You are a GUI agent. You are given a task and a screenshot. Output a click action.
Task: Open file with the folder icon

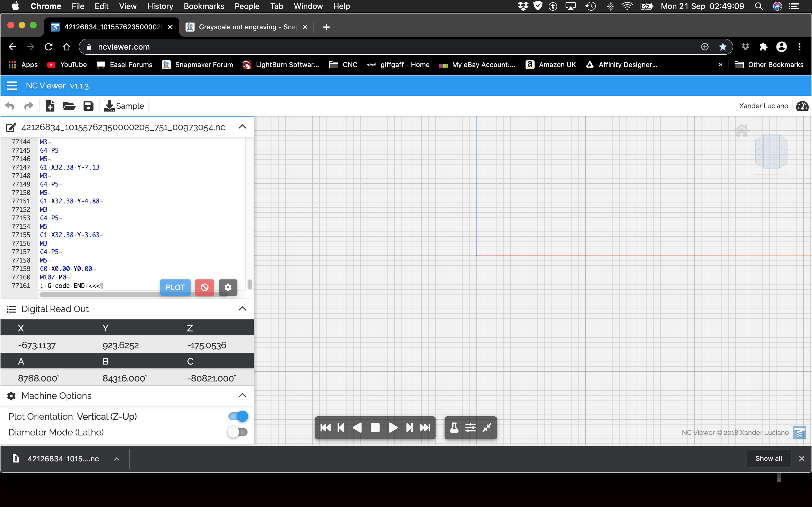click(x=69, y=106)
